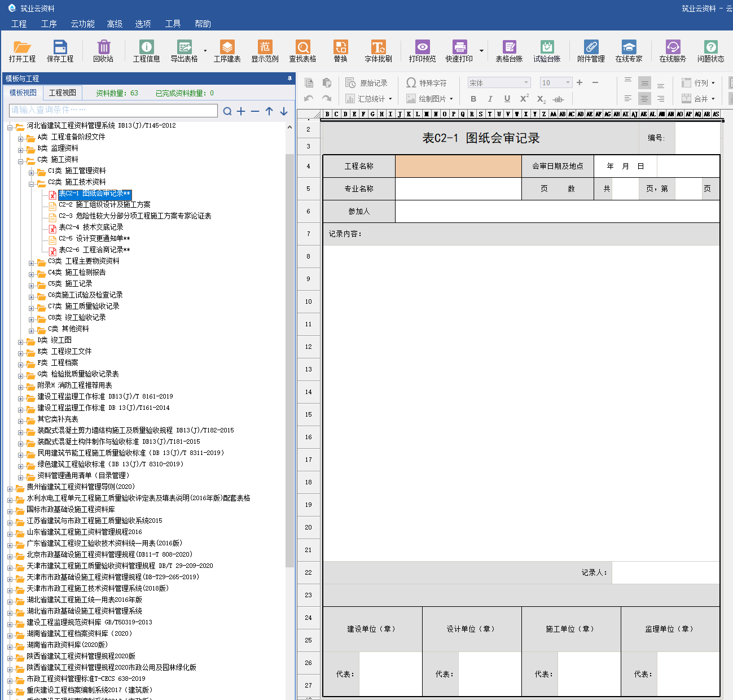
Task: Toggle bold formatting B
Action: tap(473, 99)
